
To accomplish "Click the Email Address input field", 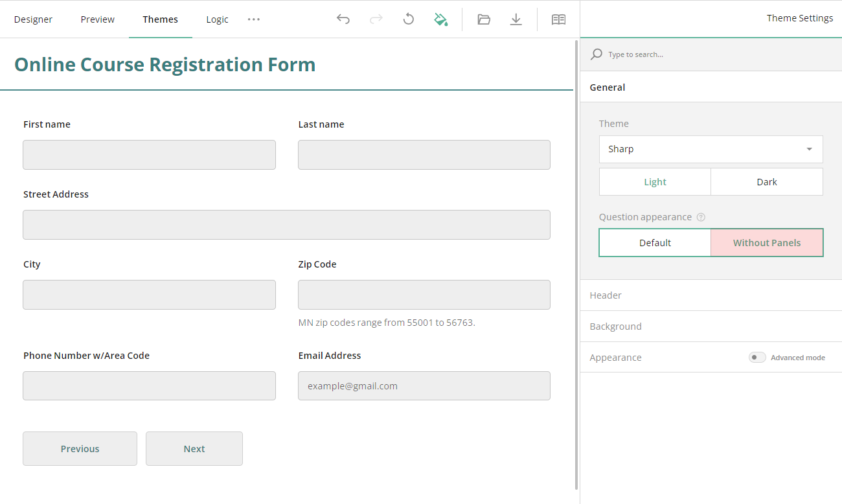I will click(424, 385).
